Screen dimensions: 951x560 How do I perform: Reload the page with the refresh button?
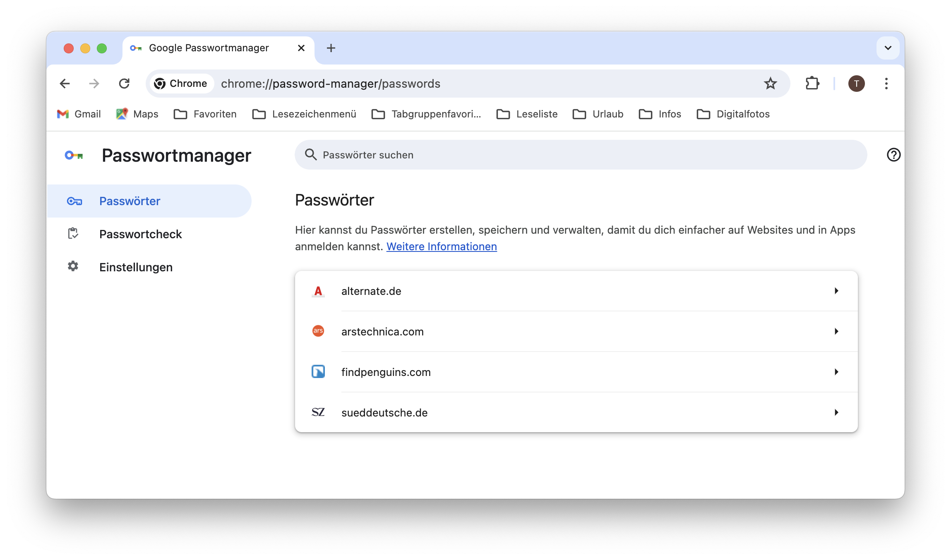pos(125,84)
